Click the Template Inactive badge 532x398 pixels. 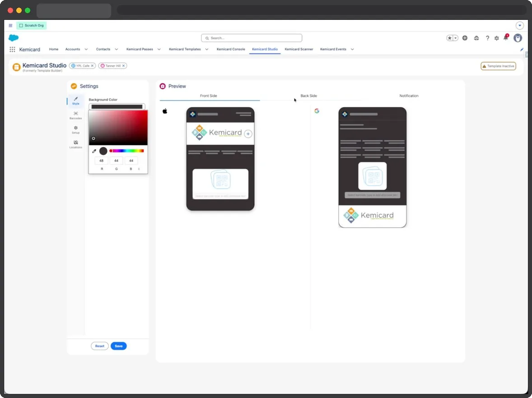click(x=499, y=66)
